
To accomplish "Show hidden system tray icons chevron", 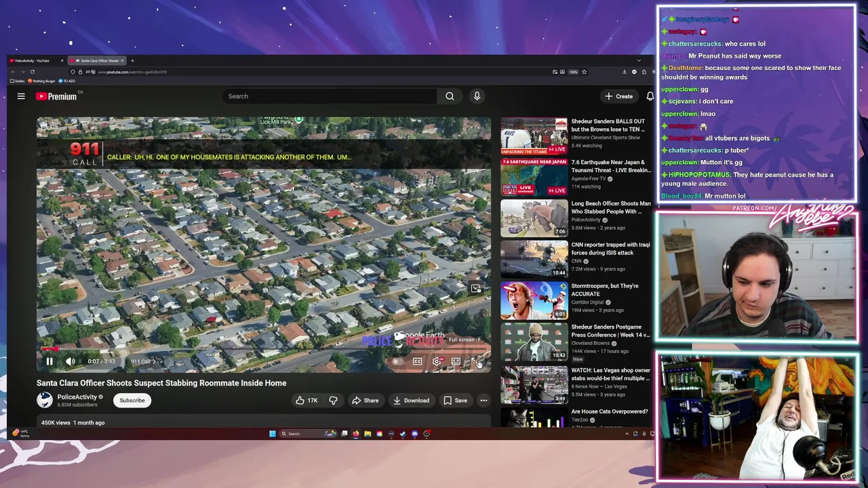I will (627, 434).
